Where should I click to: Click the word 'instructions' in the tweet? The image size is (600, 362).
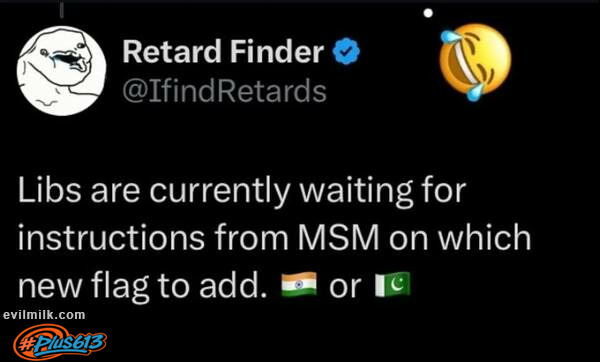(111, 238)
